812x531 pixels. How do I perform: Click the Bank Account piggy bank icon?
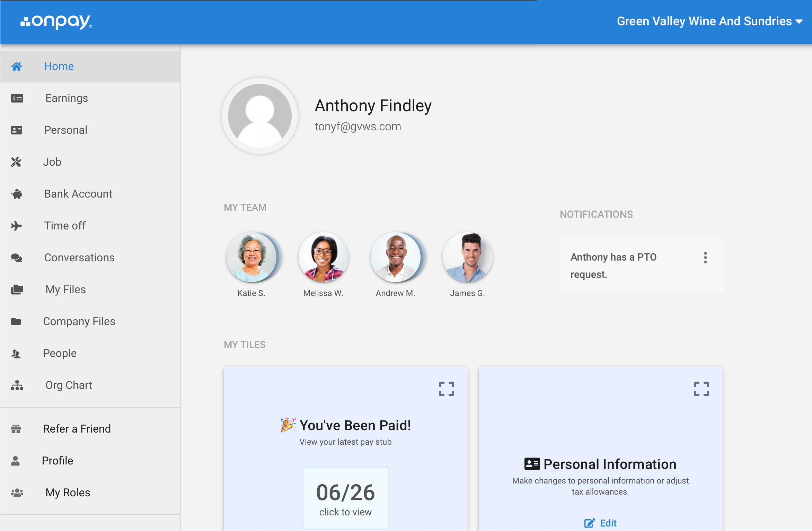[17, 194]
